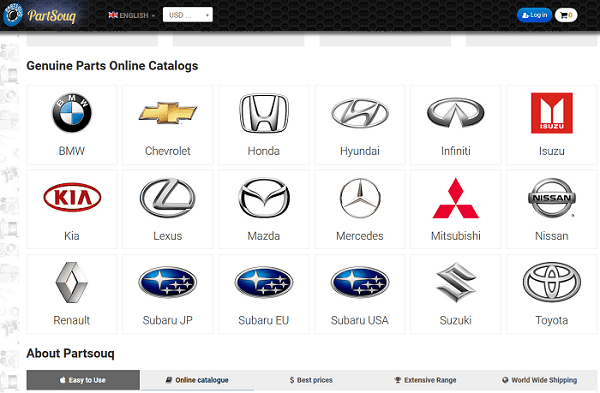Go to the PartSouq home logo
This screenshot has width=600, height=393.
39,15
